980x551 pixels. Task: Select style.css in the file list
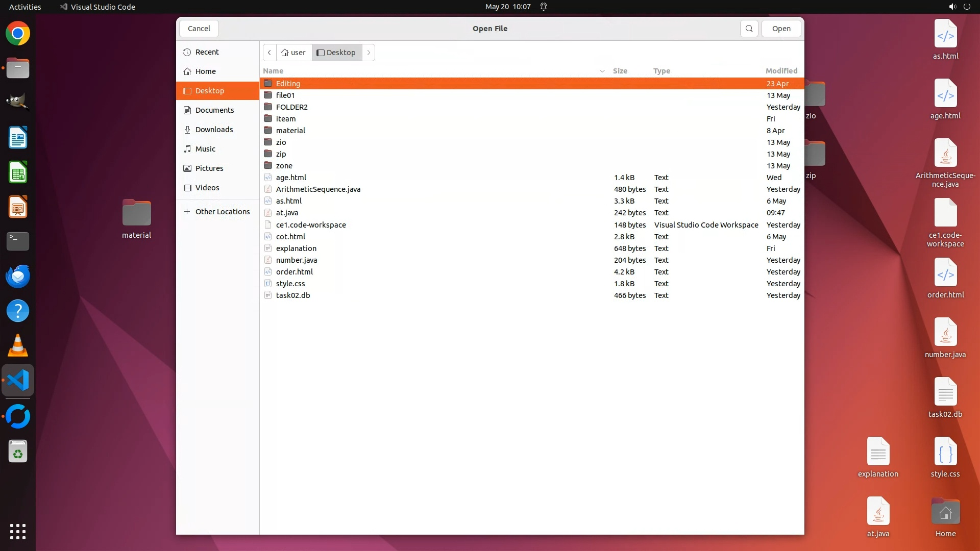coord(290,284)
